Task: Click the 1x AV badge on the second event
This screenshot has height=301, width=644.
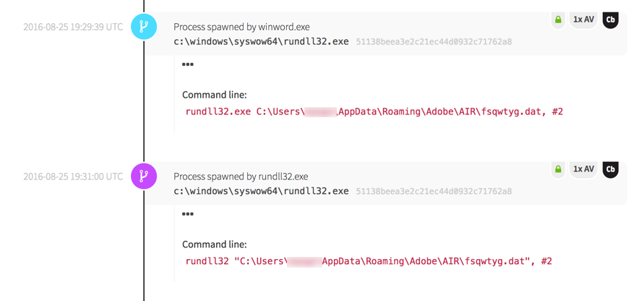Action: point(583,169)
